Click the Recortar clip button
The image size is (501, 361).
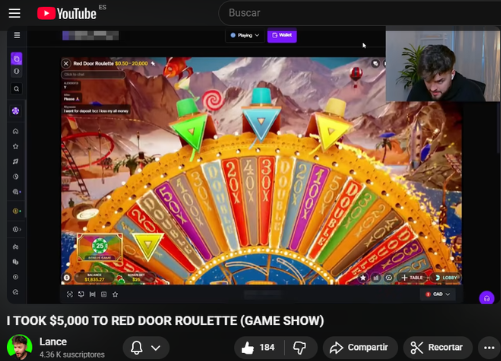(438, 348)
